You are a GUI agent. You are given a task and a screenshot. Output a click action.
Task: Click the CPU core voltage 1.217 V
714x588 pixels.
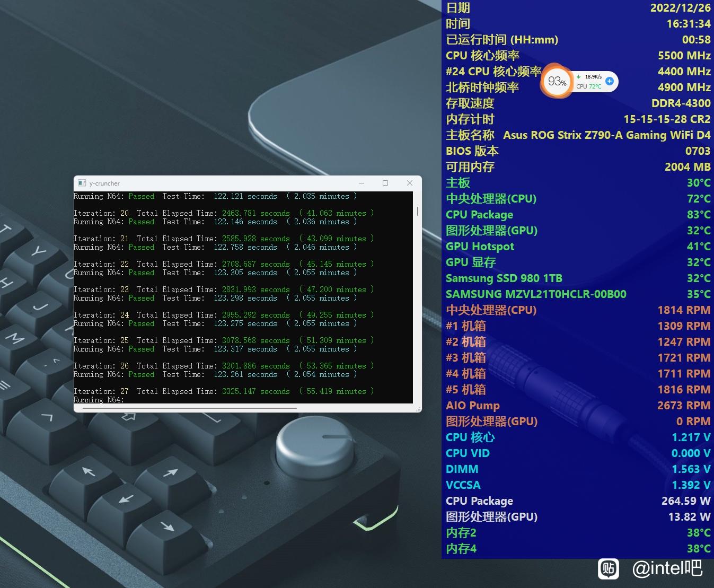click(691, 437)
